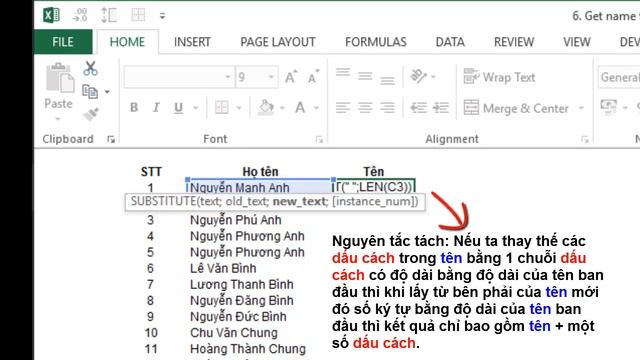Switch to the HOME tab
This screenshot has width=640, height=360.
coord(127,42)
